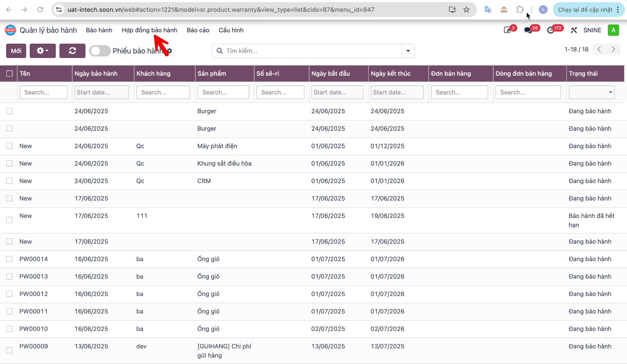
Task: Tick the select-all checkbox in the header
Action: pyautogui.click(x=9, y=73)
